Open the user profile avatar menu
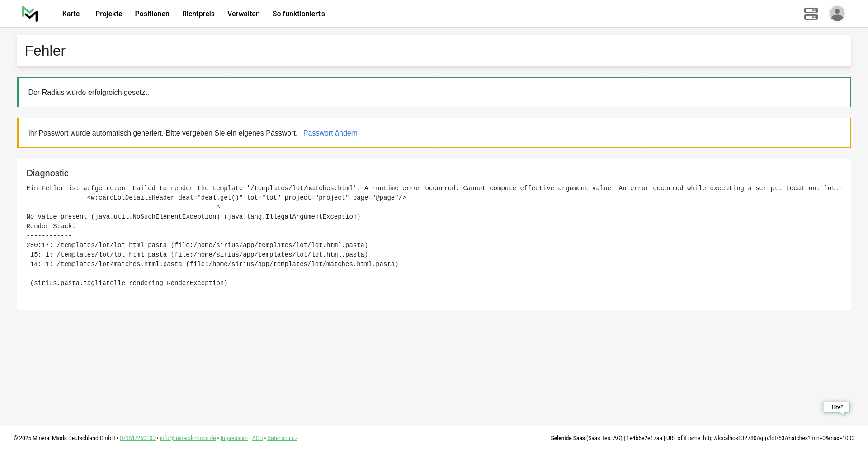 (837, 14)
